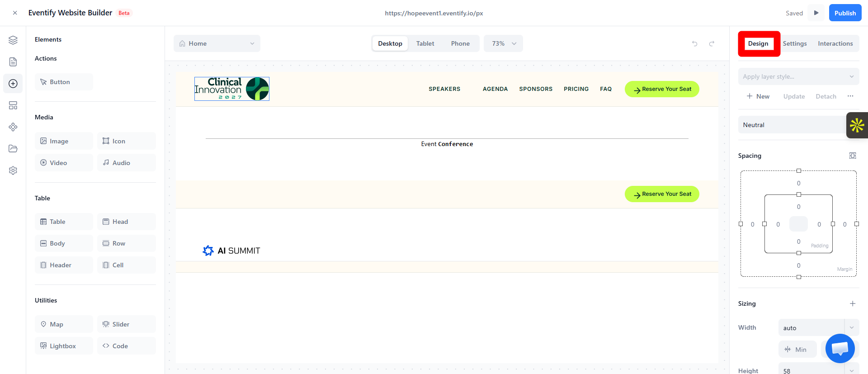The image size is (868, 374).
Task: Toggle the spacing expand icon
Action: [853, 156]
